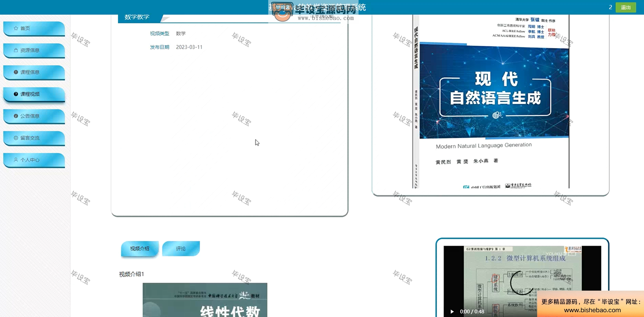The height and width of the screenshot is (317, 644).
Task: Click the 数学教学 title heading
Action: [x=137, y=17]
